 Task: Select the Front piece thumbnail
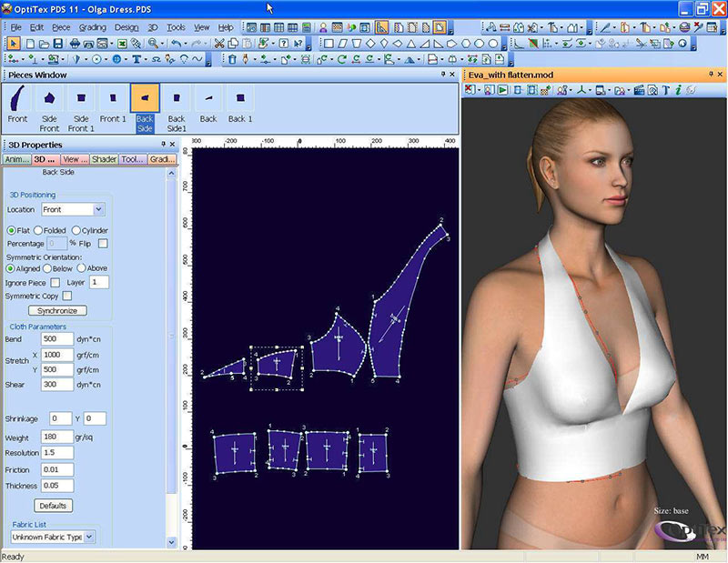coord(17,98)
